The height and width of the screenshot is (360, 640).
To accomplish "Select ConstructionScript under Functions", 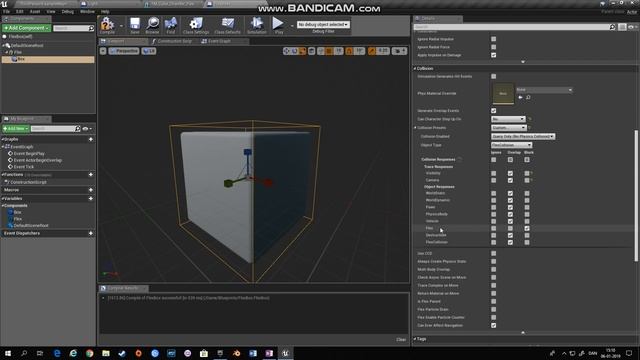I will 28,182.
